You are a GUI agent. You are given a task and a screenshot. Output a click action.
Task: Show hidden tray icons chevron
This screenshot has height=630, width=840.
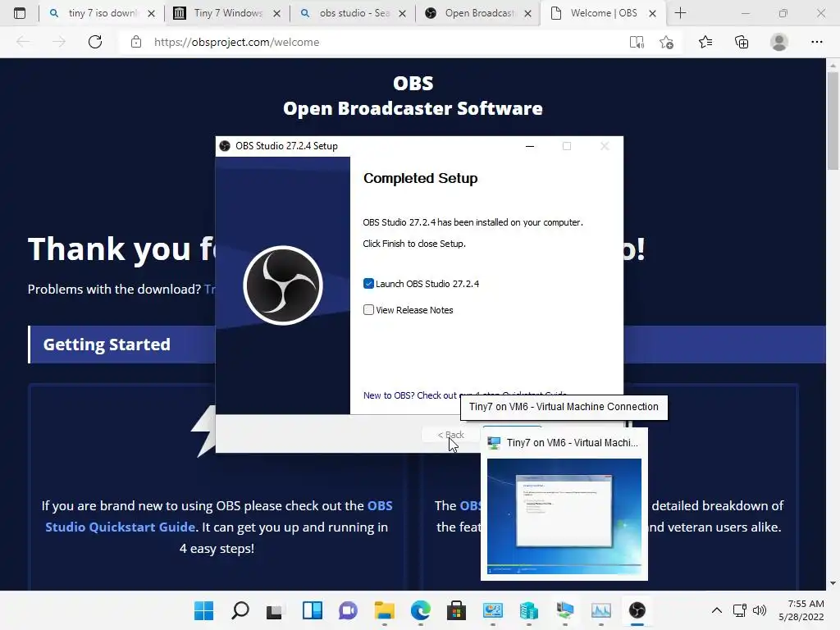point(717,610)
